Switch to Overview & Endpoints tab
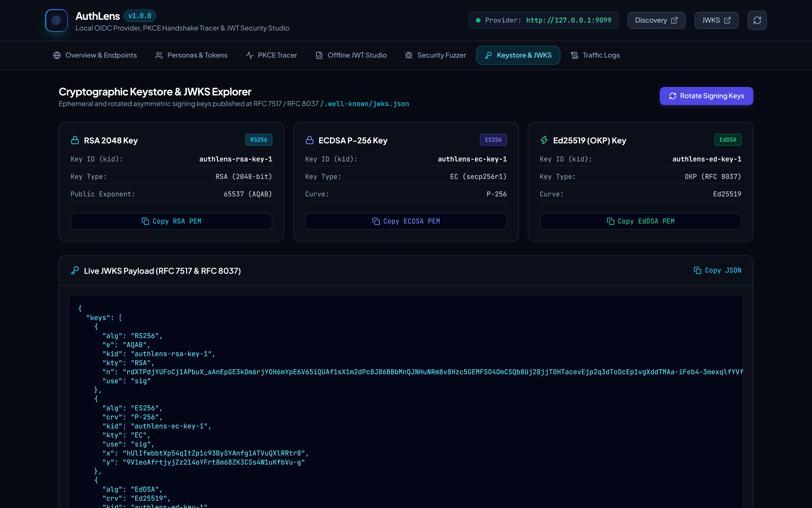Viewport: 812px width, 508px height. [95, 55]
